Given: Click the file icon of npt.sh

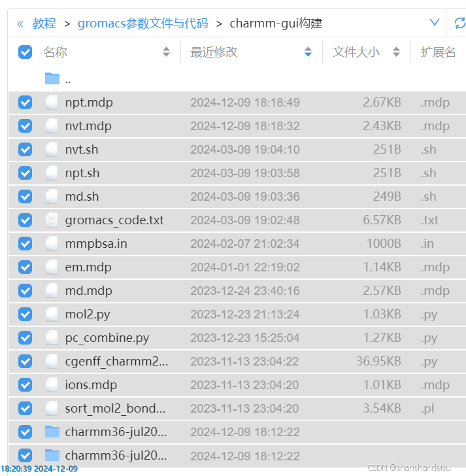Looking at the screenshot, I should point(52,173).
